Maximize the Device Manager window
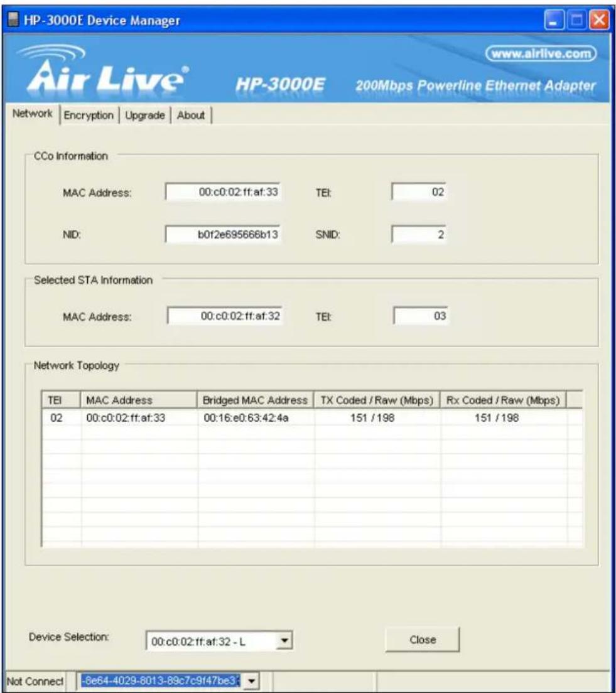 (x=576, y=20)
